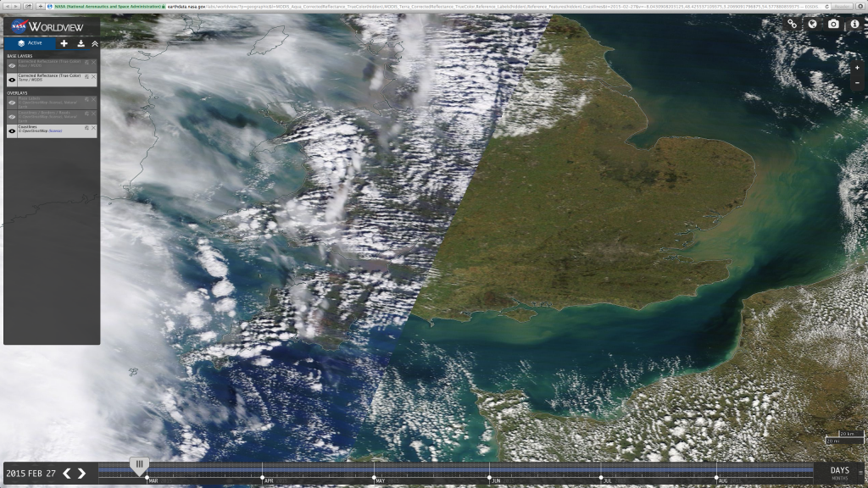Go to the previous day arrow

point(66,474)
